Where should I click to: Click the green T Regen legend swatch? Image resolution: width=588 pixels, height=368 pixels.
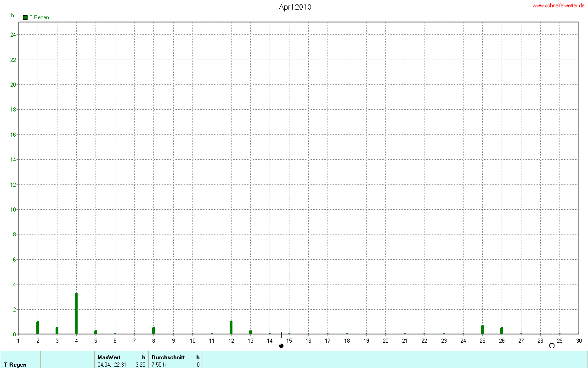(25, 17)
